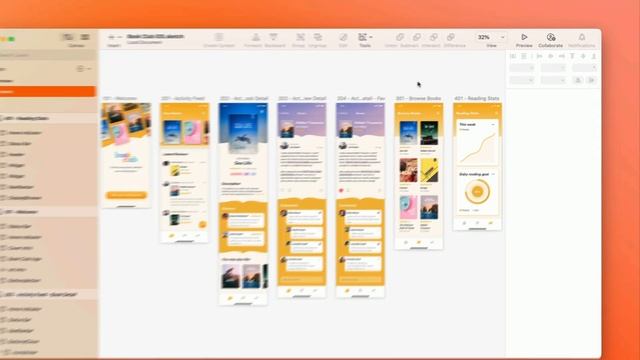Click the Edit toolbar icon

click(343, 38)
